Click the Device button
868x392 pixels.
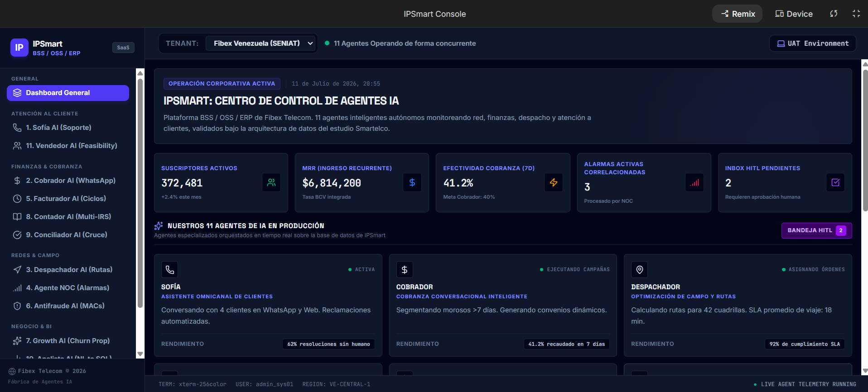pyautogui.click(x=794, y=14)
